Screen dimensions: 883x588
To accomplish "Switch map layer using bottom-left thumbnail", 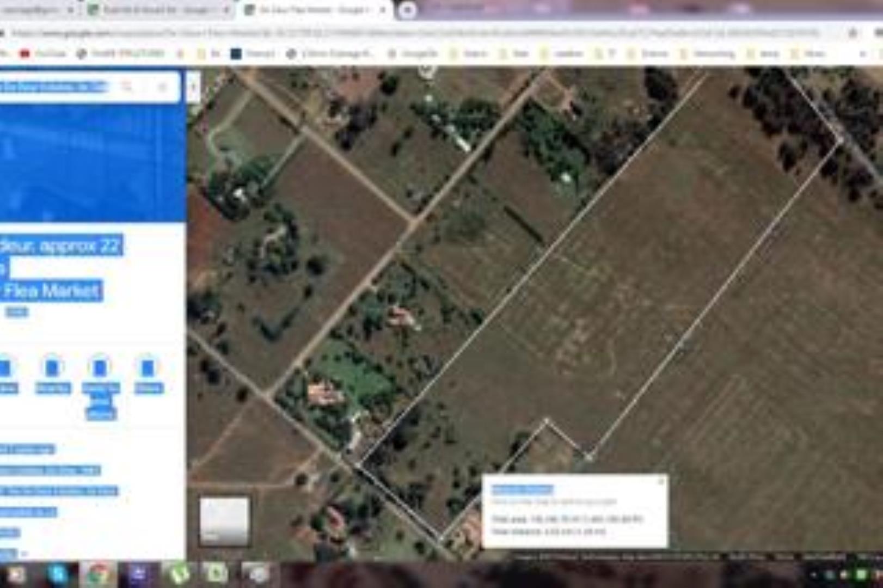I will click(x=224, y=520).
